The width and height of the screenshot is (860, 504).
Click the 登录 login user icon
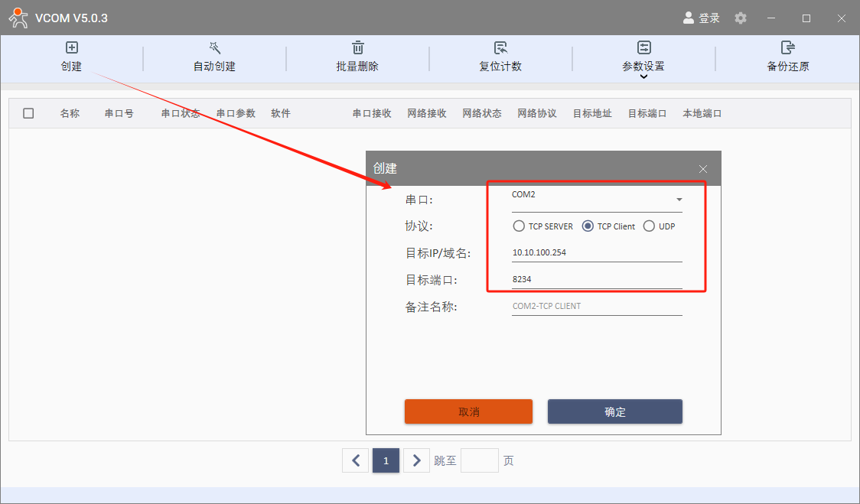(x=689, y=18)
